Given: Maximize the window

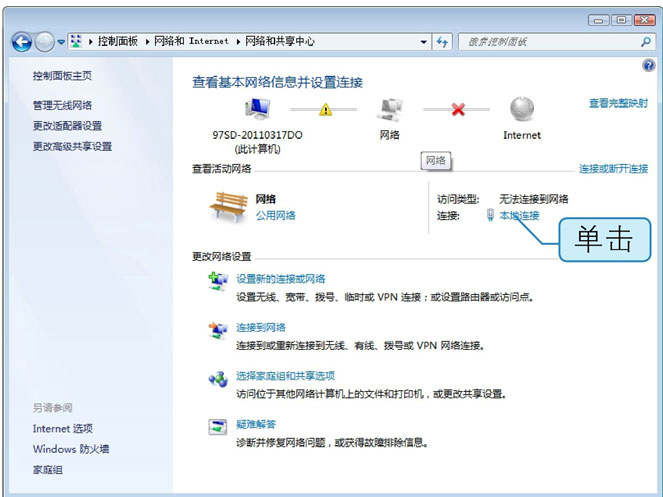Looking at the screenshot, I should [621, 20].
